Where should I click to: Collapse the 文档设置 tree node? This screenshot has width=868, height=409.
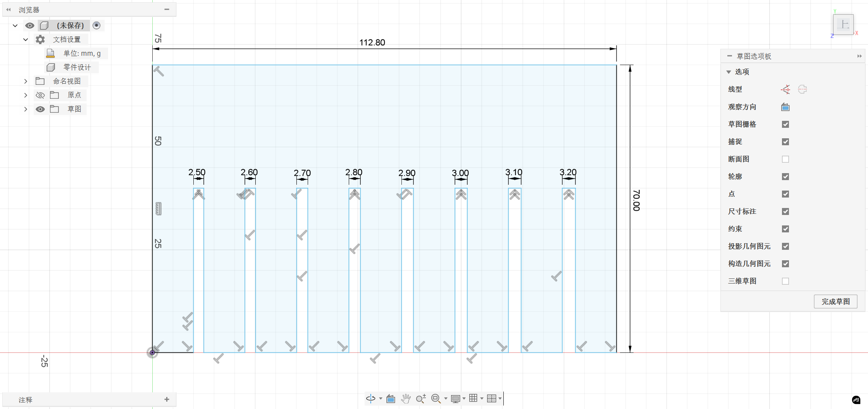(x=26, y=40)
